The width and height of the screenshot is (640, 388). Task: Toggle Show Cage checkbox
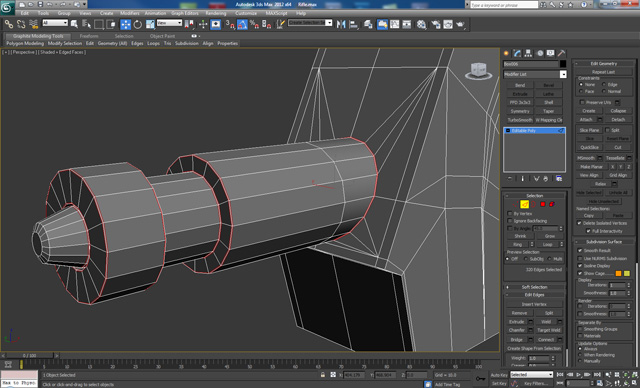580,273
